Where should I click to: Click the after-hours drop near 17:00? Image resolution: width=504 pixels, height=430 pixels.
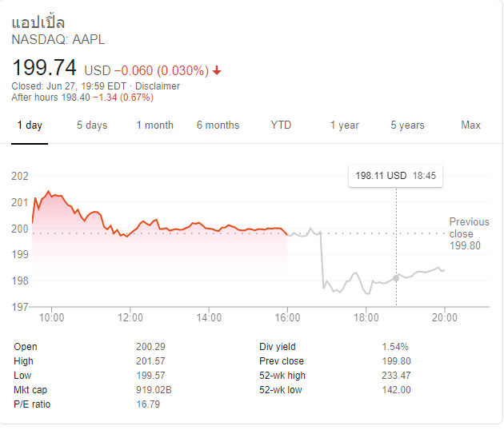322,260
